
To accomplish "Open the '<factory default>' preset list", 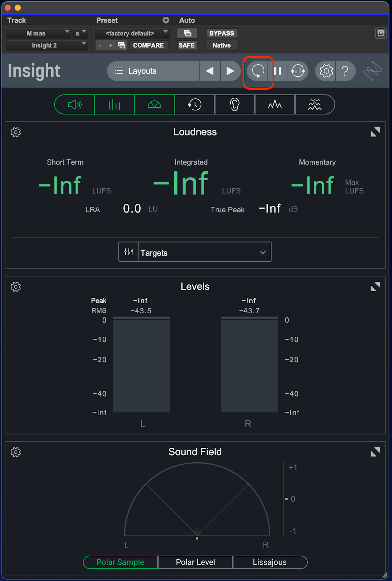I will [132, 33].
